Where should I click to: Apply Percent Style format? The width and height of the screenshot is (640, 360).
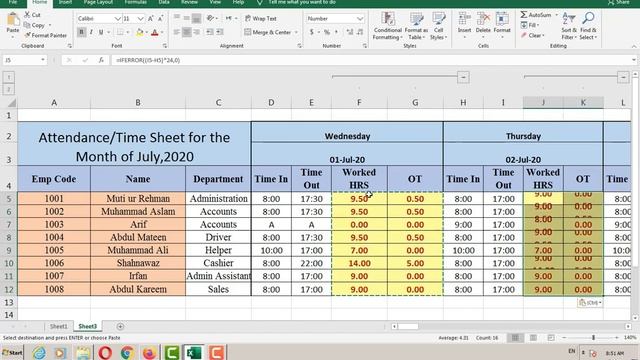coord(327,32)
